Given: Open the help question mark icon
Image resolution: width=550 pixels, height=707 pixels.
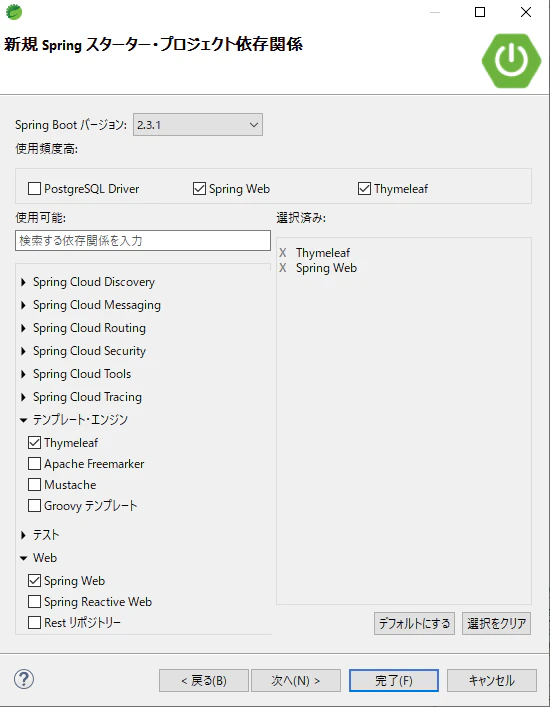Looking at the screenshot, I should [x=24, y=679].
